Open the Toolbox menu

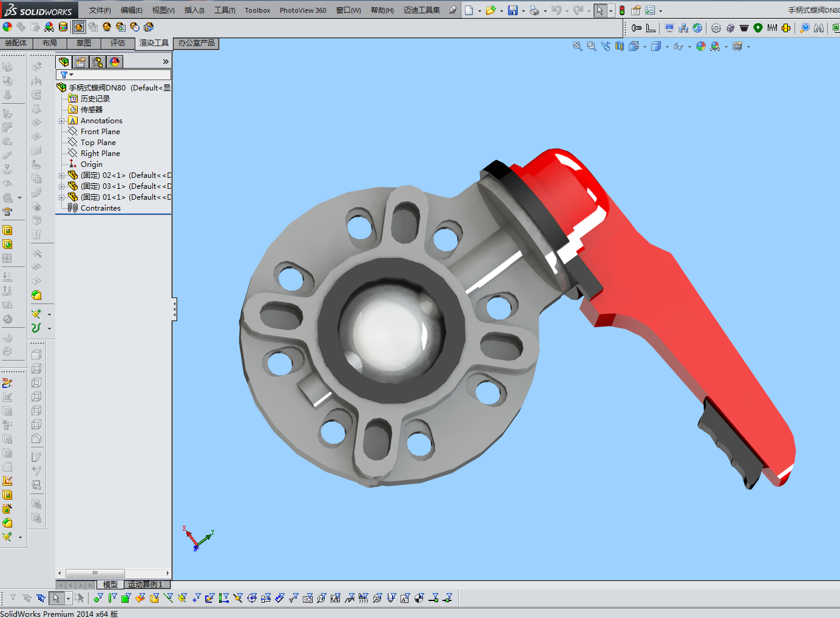pyautogui.click(x=257, y=10)
